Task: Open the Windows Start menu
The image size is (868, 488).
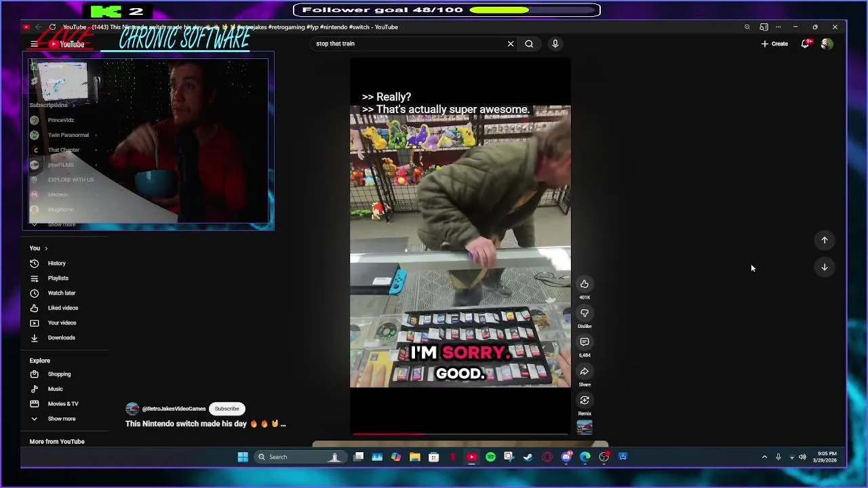Action: pyautogui.click(x=243, y=457)
